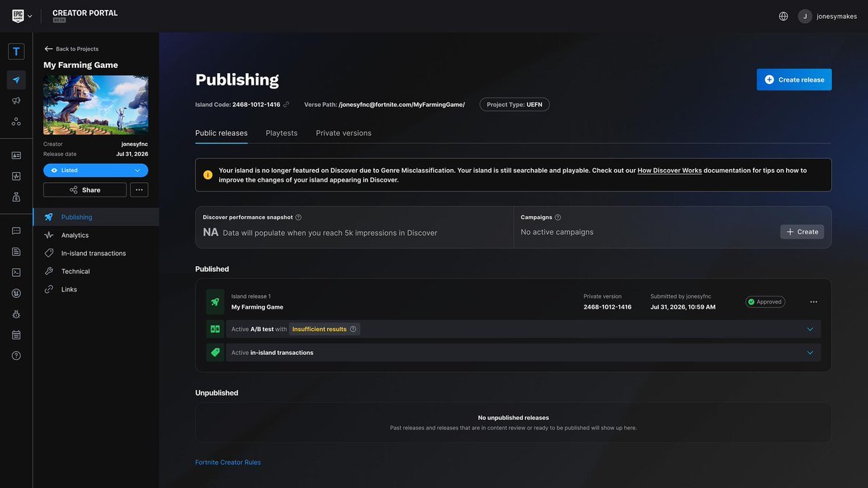Open the help question mark icon

[16, 356]
